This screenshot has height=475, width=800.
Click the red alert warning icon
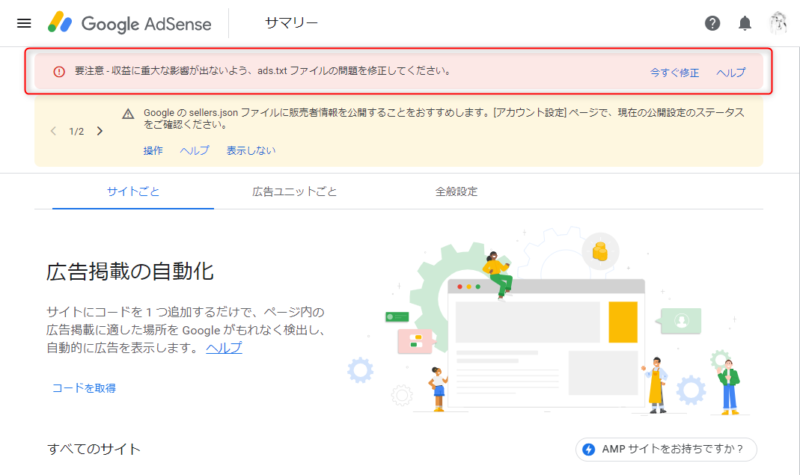[59, 71]
